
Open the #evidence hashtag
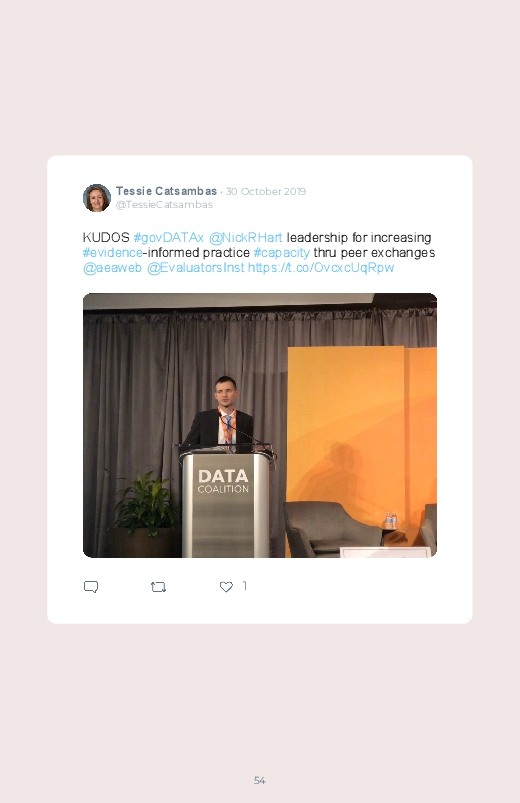112,252
